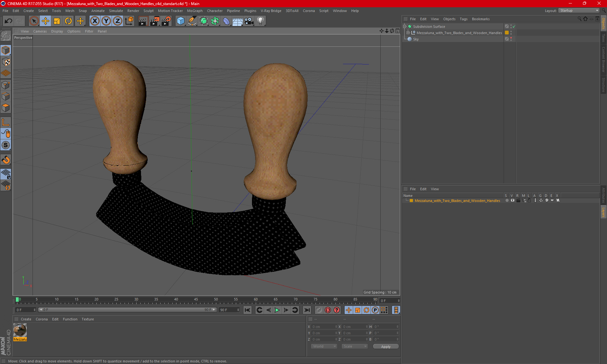Click the end frame 90 F field stepper arrows
The height and width of the screenshot is (364, 607).
coord(238,310)
